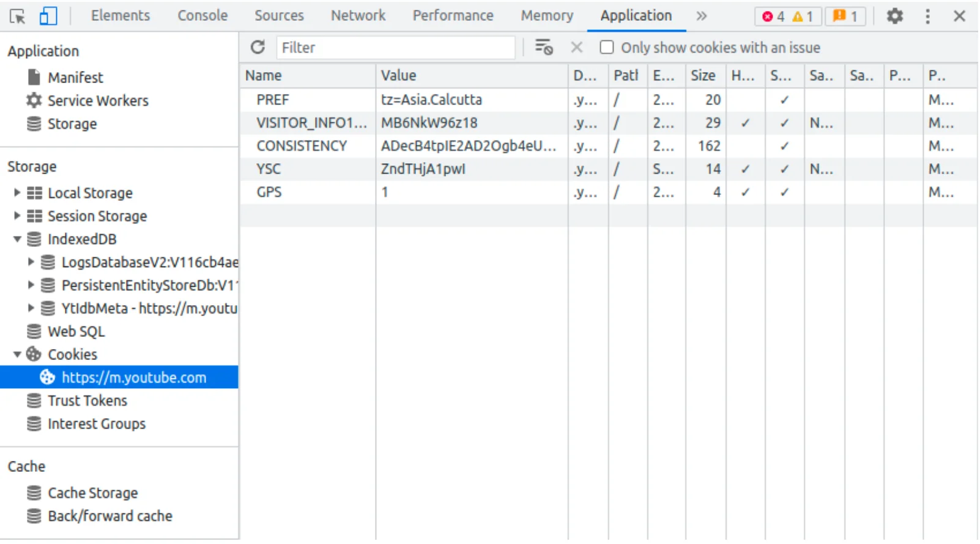Screen dimensions: 980x544
Task: Open the three-dot customize menu
Action: pyautogui.click(x=927, y=16)
